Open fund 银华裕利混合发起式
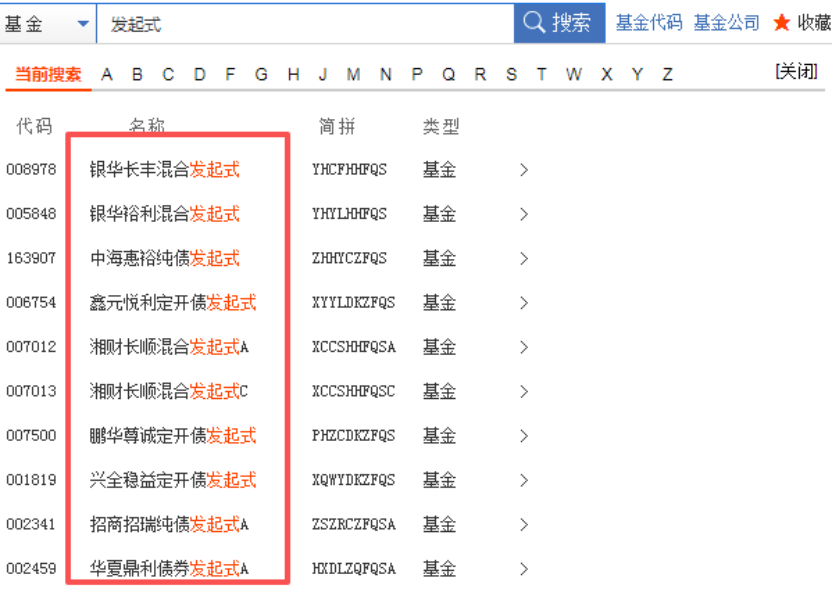This screenshot has width=832, height=596. click(x=164, y=214)
